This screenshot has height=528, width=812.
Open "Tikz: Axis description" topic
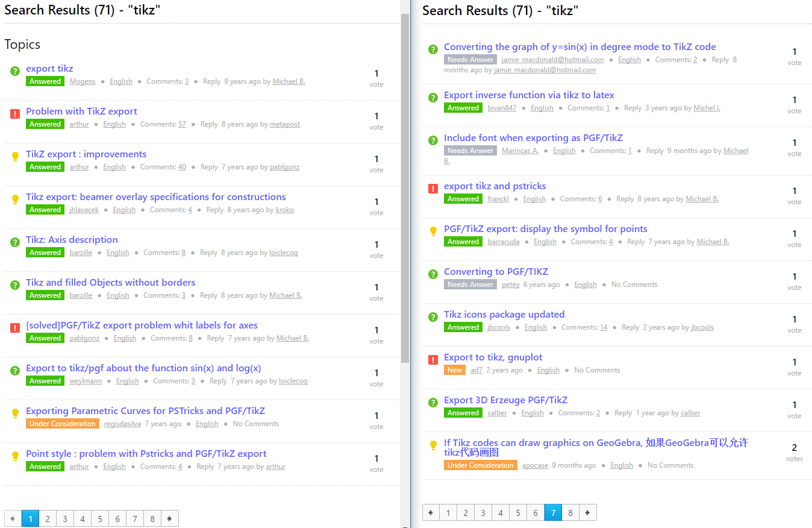pyautogui.click(x=72, y=240)
